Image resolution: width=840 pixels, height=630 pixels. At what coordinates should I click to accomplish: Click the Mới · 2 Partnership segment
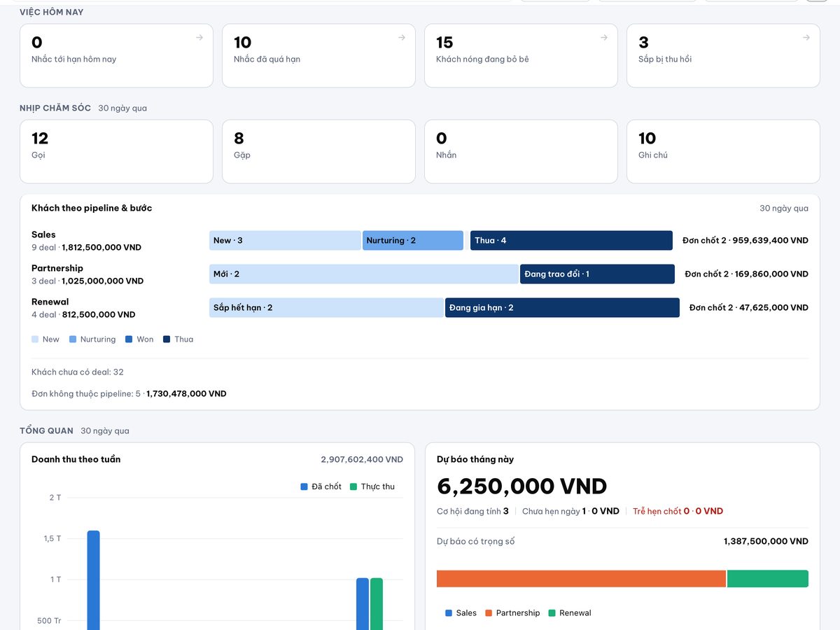[364, 274]
